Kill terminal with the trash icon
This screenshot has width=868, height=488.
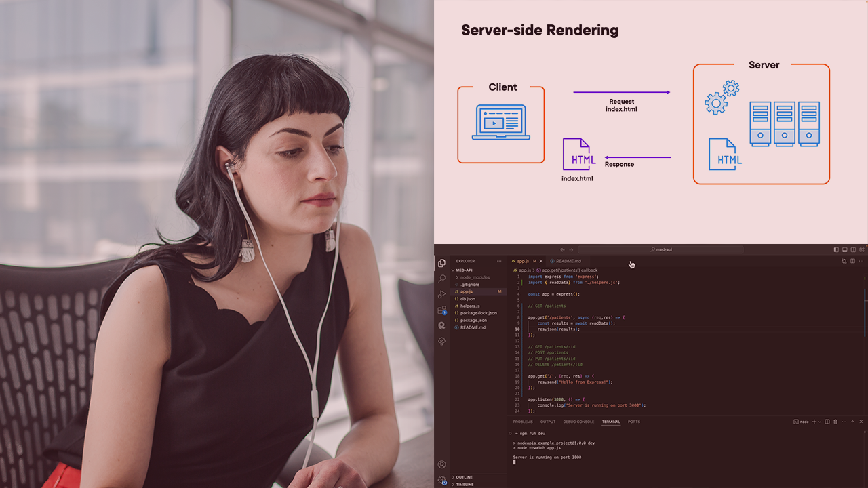[835, 422]
